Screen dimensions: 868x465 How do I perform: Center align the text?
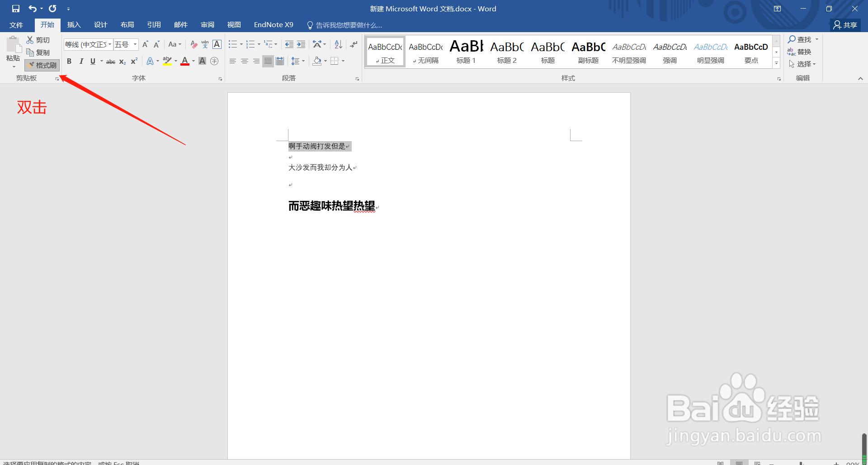pos(245,61)
